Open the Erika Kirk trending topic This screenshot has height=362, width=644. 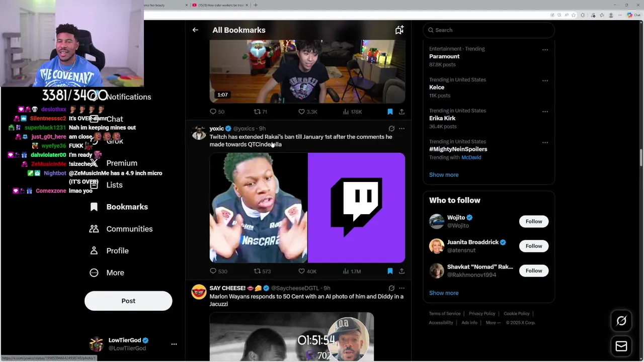[442, 118]
